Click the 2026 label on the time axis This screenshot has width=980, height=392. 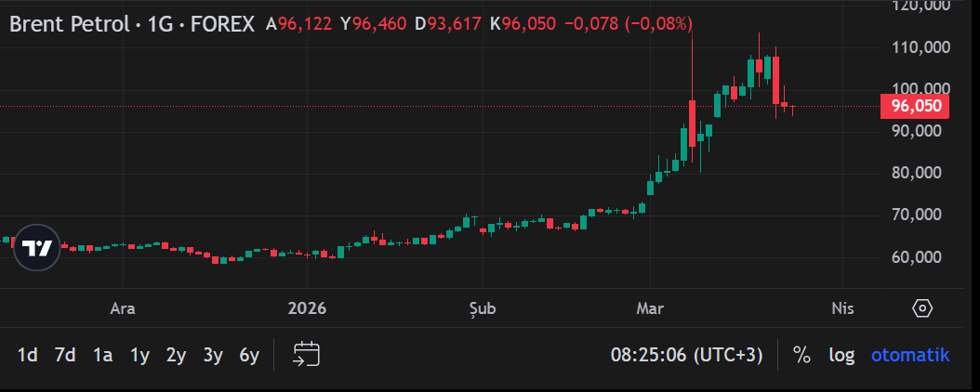(x=308, y=308)
